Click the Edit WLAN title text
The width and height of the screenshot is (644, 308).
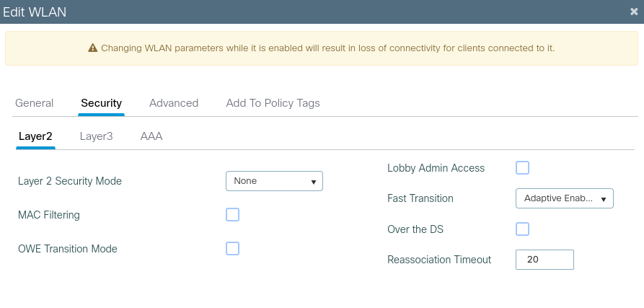[35, 12]
